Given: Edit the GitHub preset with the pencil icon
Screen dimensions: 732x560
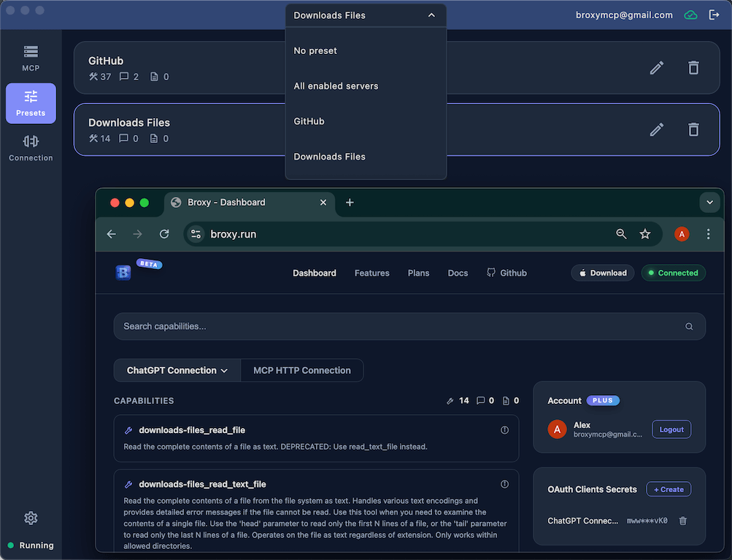Looking at the screenshot, I should [x=656, y=67].
